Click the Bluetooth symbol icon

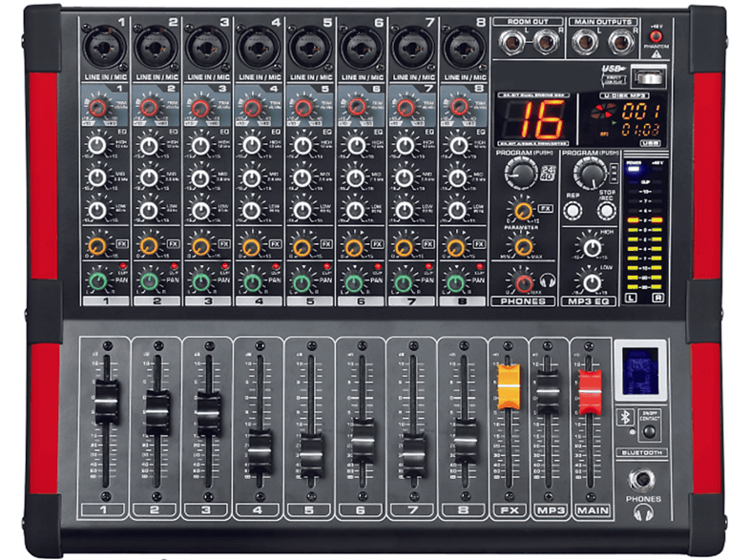click(x=625, y=417)
